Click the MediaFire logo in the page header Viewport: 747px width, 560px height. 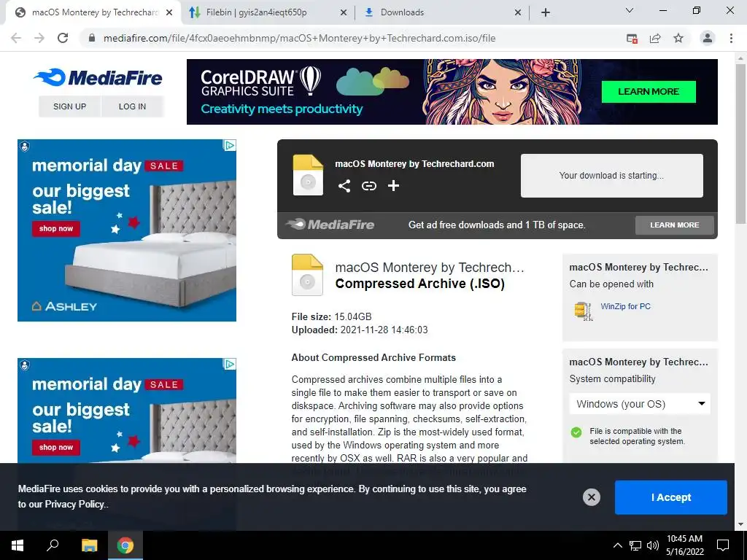click(98, 77)
